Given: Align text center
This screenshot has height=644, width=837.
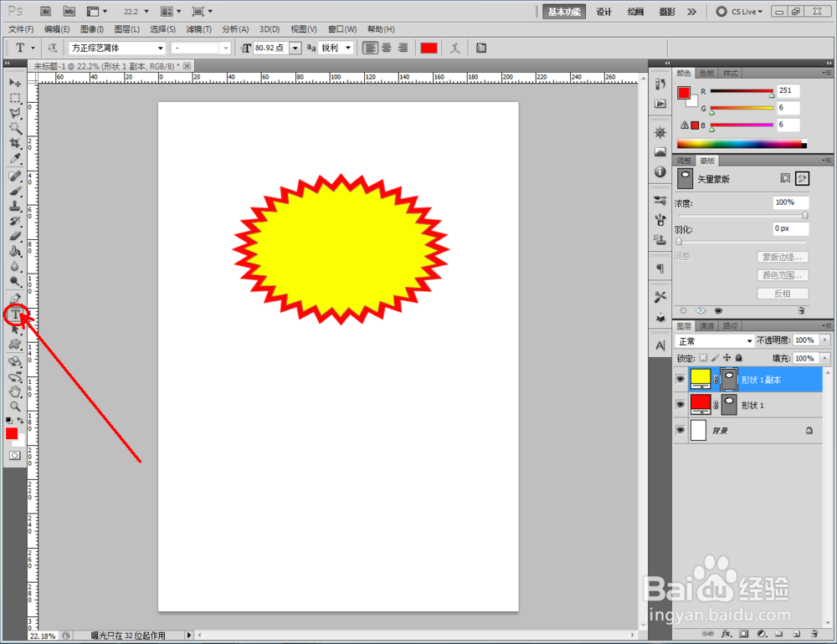Looking at the screenshot, I should click(x=387, y=48).
